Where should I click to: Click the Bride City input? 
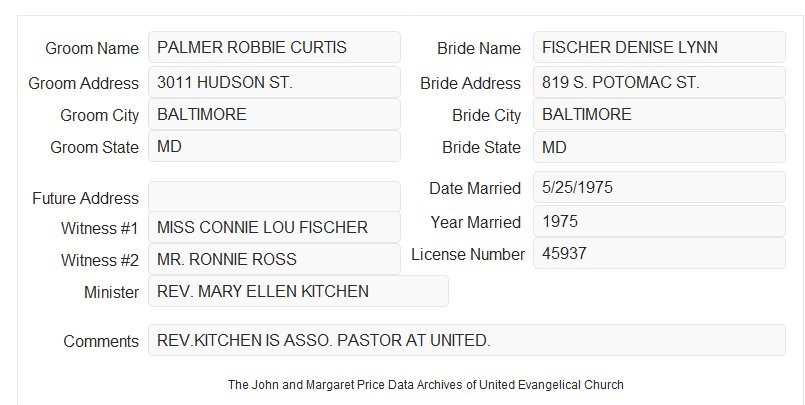coord(659,114)
